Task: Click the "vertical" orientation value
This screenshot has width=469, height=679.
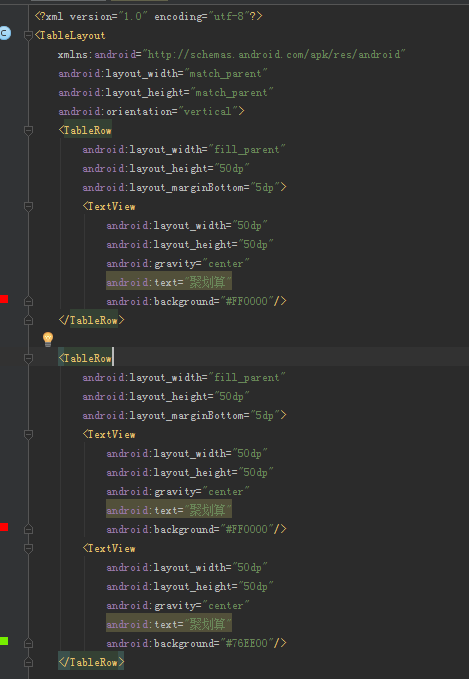Action: click(x=207, y=111)
